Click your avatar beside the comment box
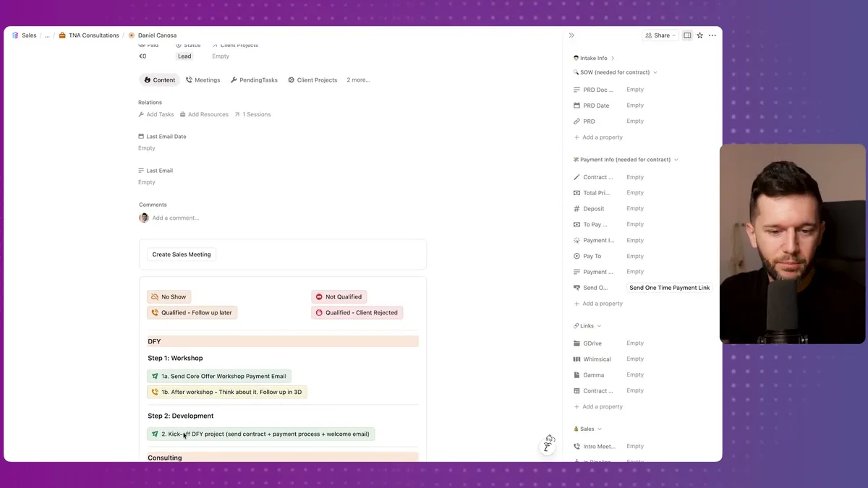The image size is (868, 488). (x=143, y=218)
